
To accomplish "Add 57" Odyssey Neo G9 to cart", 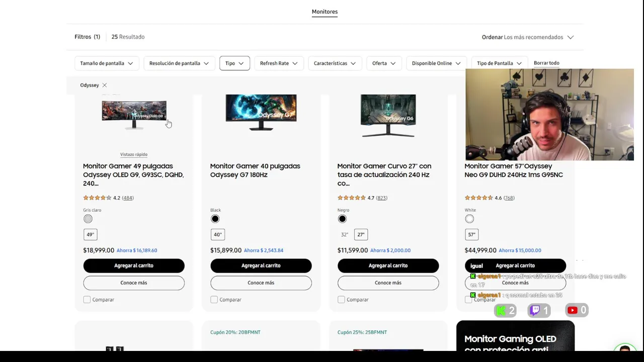I will (515, 265).
